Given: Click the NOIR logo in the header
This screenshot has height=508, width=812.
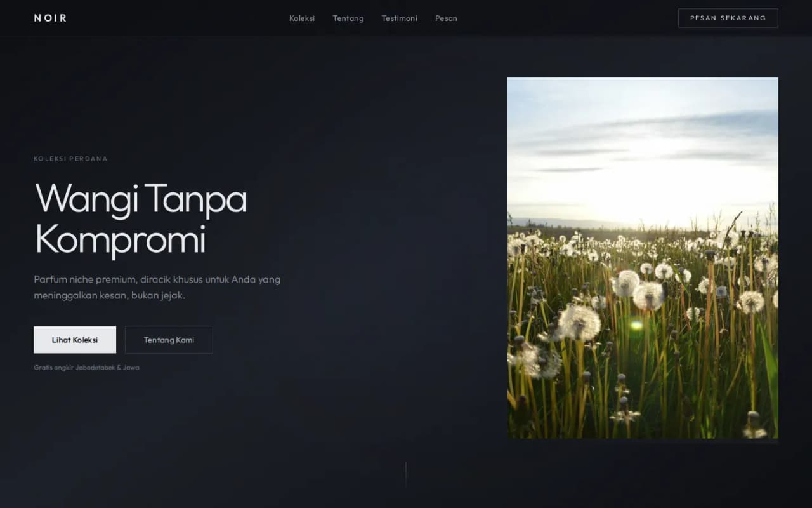Looking at the screenshot, I should click(x=50, y=18).
